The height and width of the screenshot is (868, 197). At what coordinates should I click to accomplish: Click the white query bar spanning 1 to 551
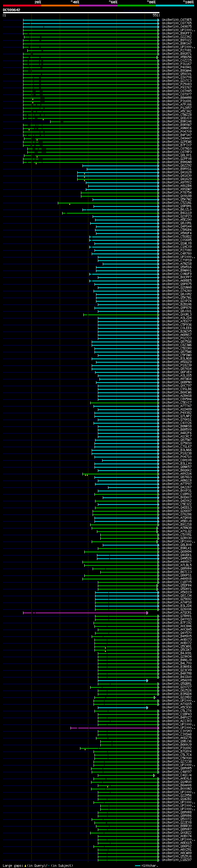click(81, 13)
